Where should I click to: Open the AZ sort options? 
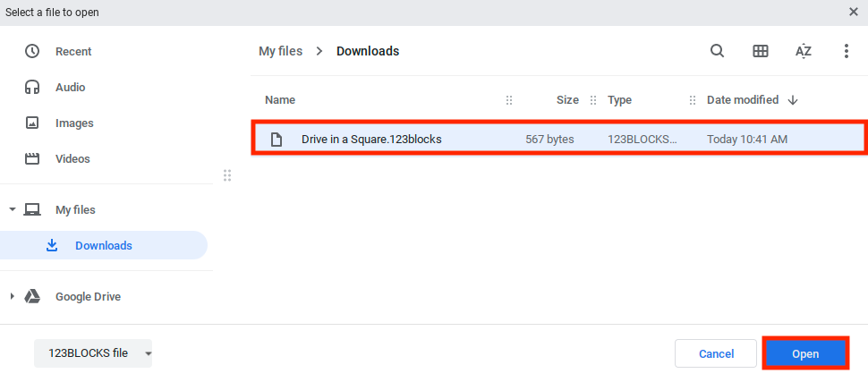tap(804, 51)
